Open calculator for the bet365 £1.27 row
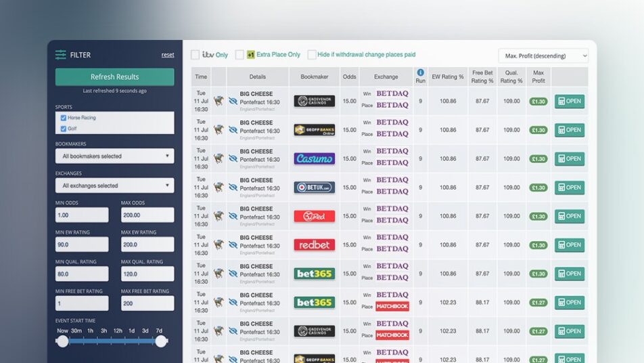The image size is (644, 363). click(x=570, y=303)
